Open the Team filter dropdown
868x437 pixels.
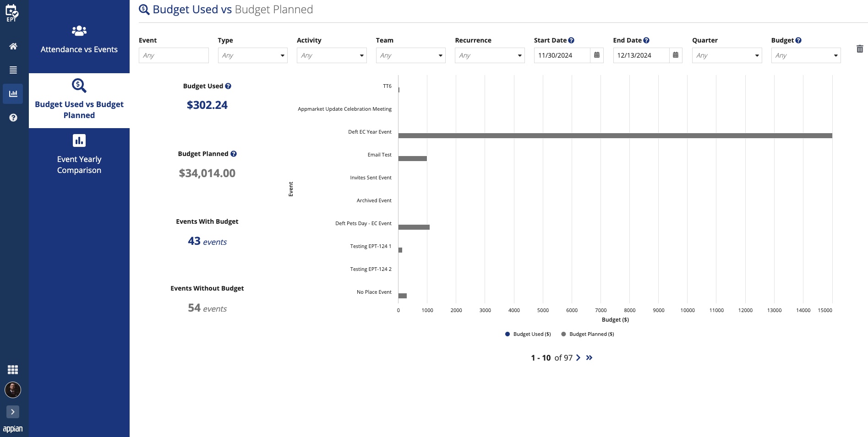coord(411,55)
